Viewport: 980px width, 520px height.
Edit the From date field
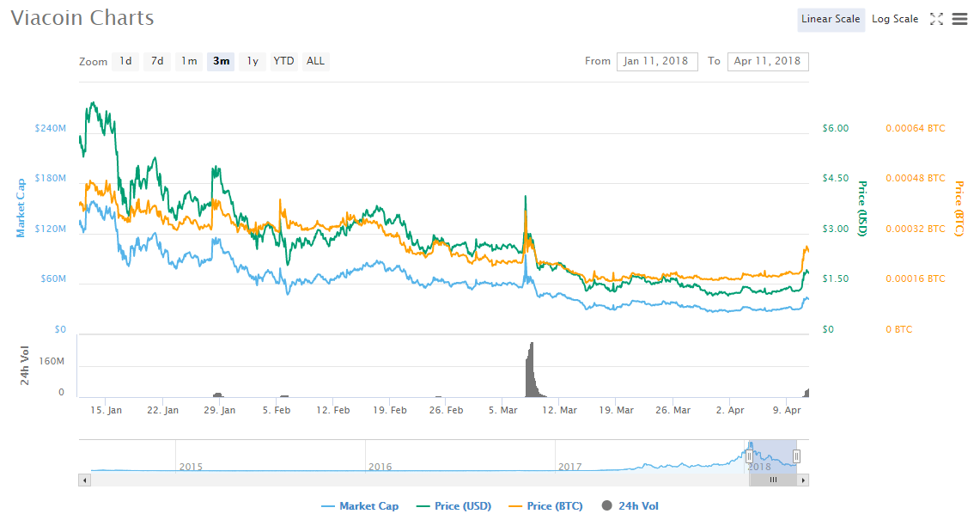click(656, 61)
